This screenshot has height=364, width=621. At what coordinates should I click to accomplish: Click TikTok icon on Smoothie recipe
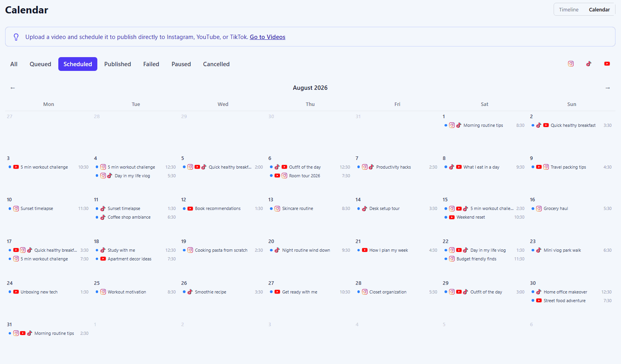(x=190, y=292)
